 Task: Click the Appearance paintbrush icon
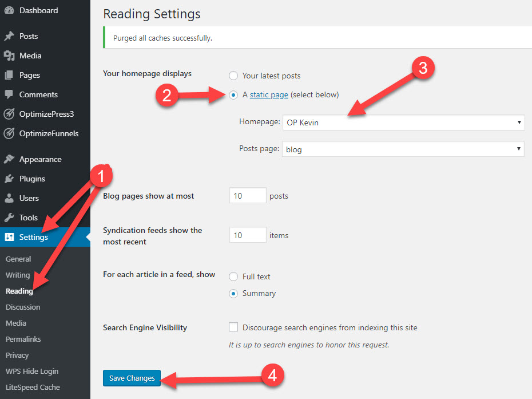coord(9,159)
